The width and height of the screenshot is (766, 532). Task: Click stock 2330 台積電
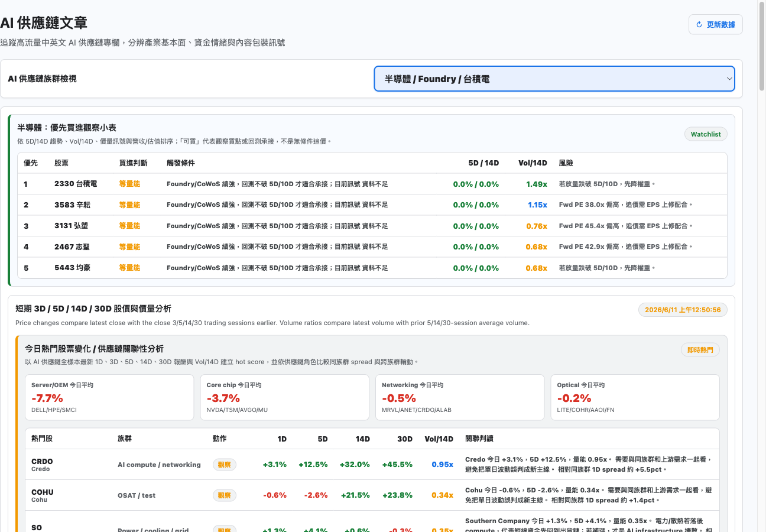[76, 184]
